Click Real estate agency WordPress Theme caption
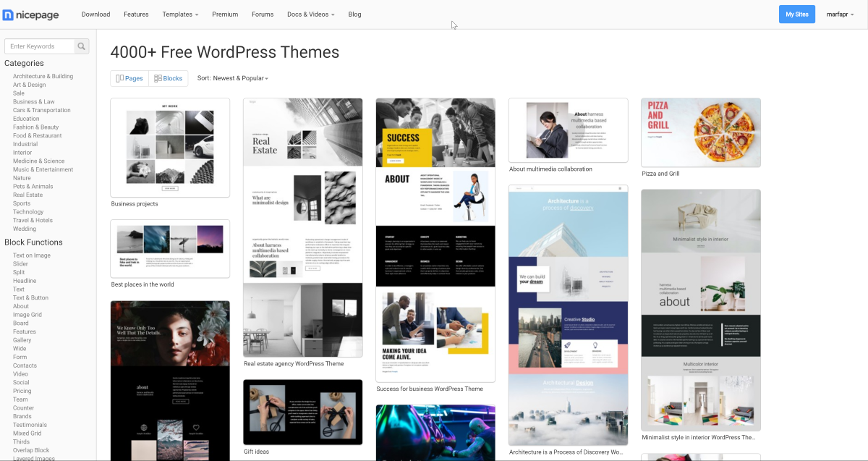868x461 pixels. coord(294,363)
